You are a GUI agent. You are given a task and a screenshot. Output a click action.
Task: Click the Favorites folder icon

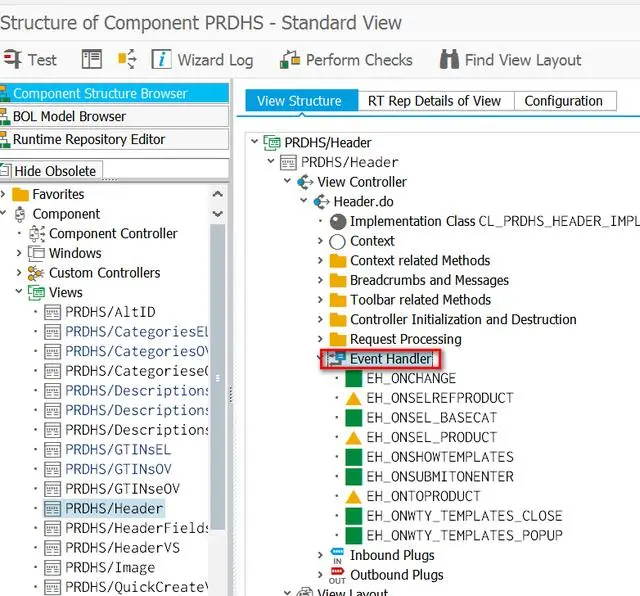point(20,195)
